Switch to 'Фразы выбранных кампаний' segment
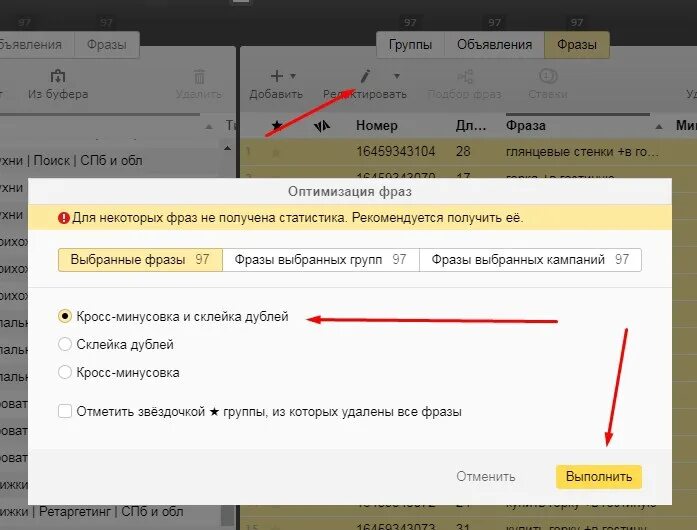The height and width of the screenshot is (530, 697). tap(530, 260)
